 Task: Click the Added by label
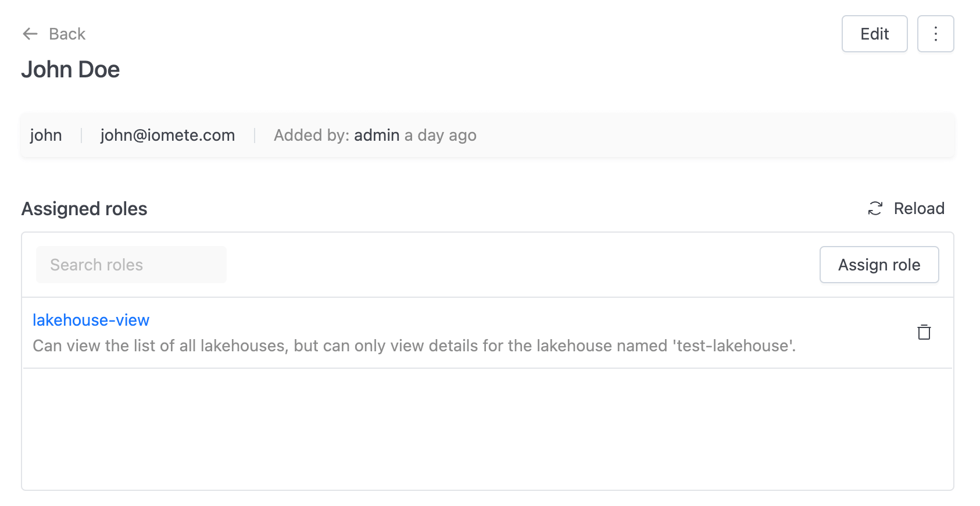[x=311, y=135]
